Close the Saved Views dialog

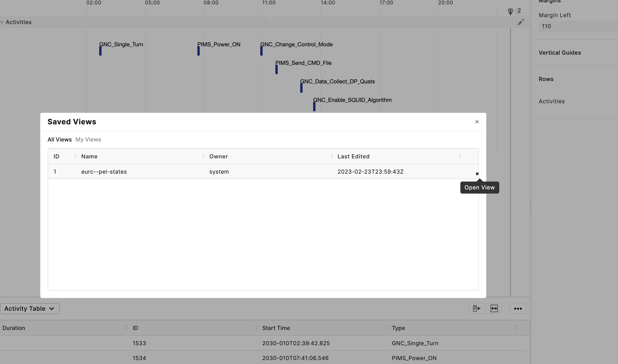tap(477, 122)
